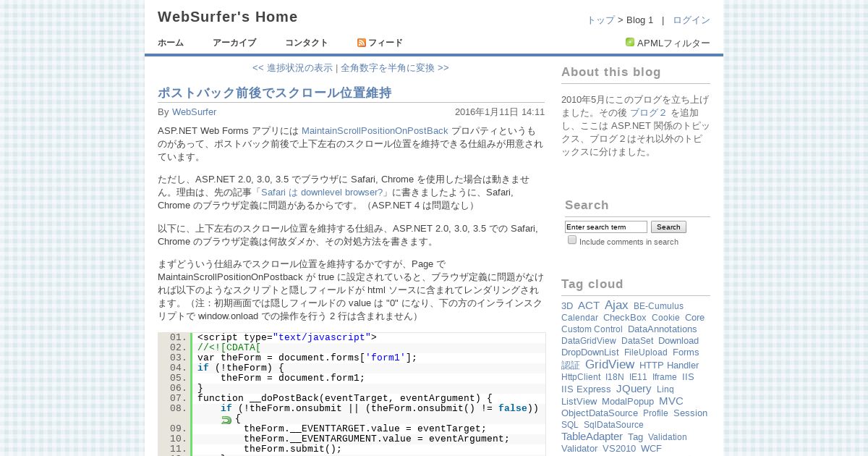This screenshot has width=868, height=456.
Task: Select the 認証 tag
Action: coord(571,366)
